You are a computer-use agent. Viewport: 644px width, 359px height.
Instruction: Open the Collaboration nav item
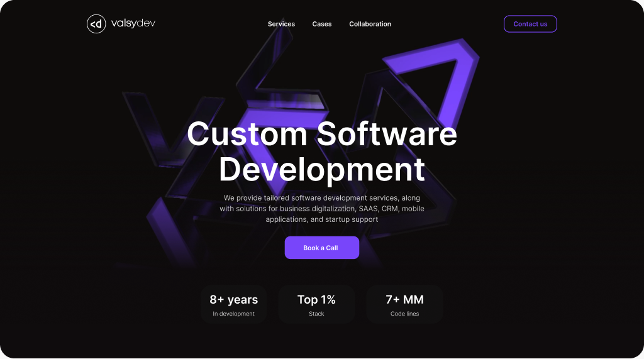[x=370, y=24]
